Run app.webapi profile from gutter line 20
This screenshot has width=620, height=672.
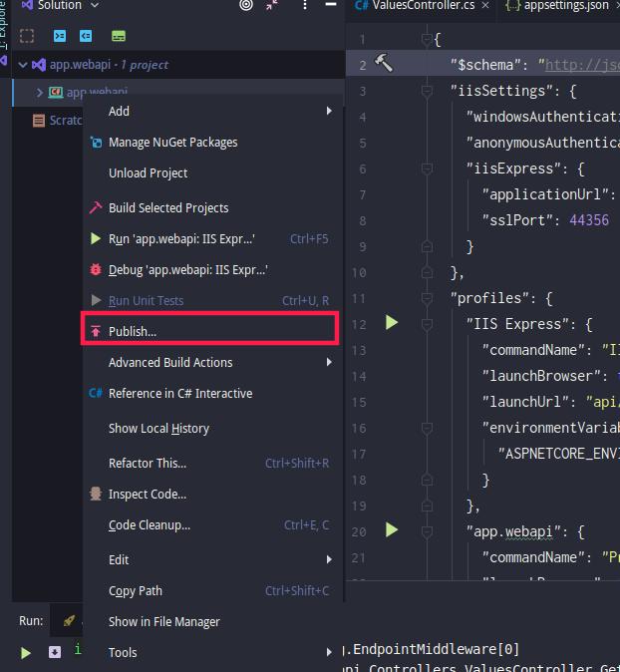392,529
